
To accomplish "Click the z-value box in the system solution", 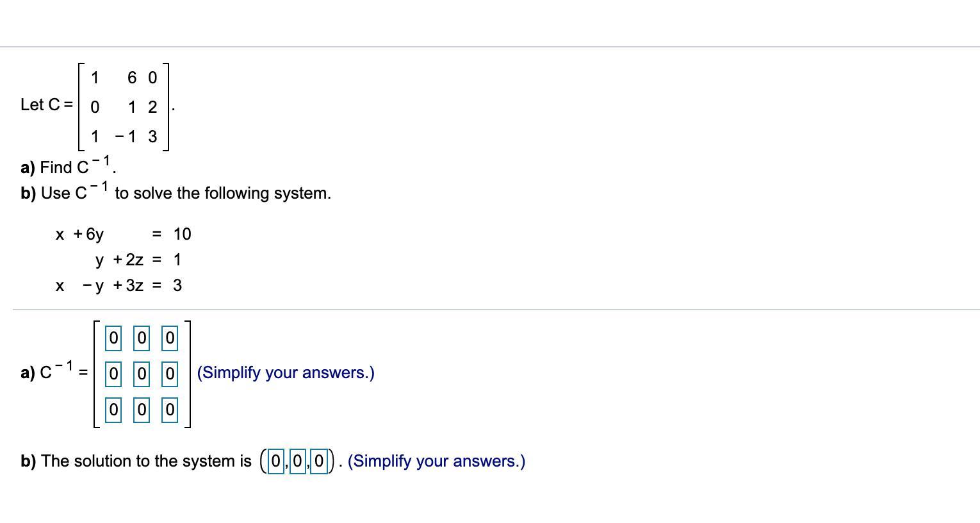I will [x=320, y=461].
